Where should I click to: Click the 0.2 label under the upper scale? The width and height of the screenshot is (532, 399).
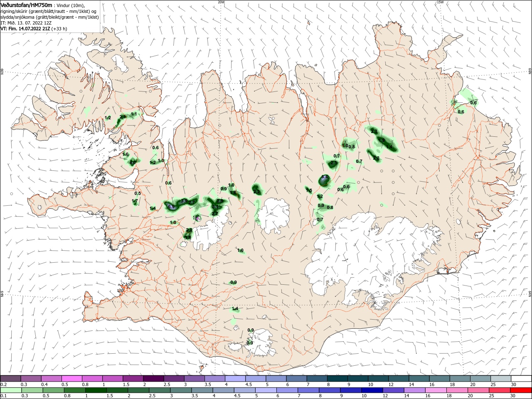tap(3, 384)
